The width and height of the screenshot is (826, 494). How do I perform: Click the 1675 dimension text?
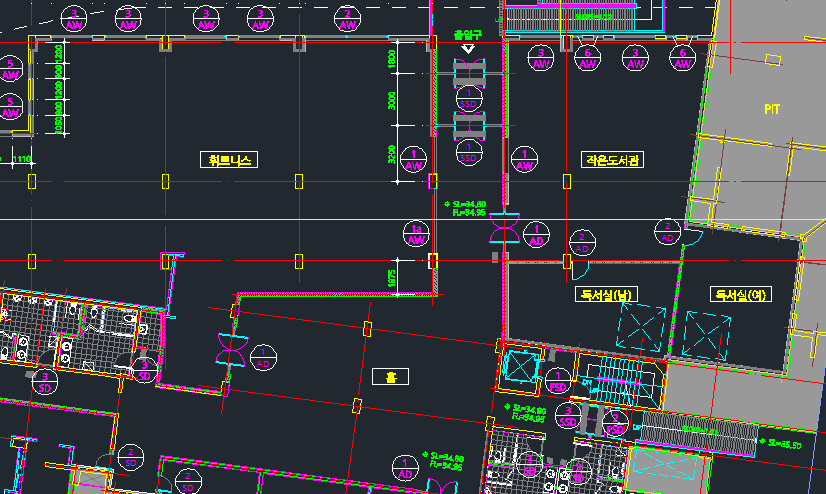pyautogui.click(x=393, y=278)
